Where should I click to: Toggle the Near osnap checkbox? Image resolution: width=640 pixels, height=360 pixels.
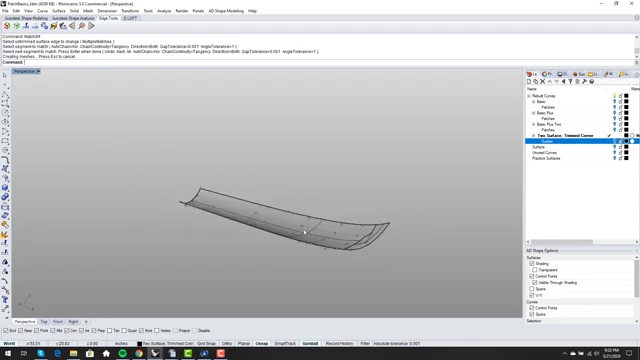coord(20,331)
